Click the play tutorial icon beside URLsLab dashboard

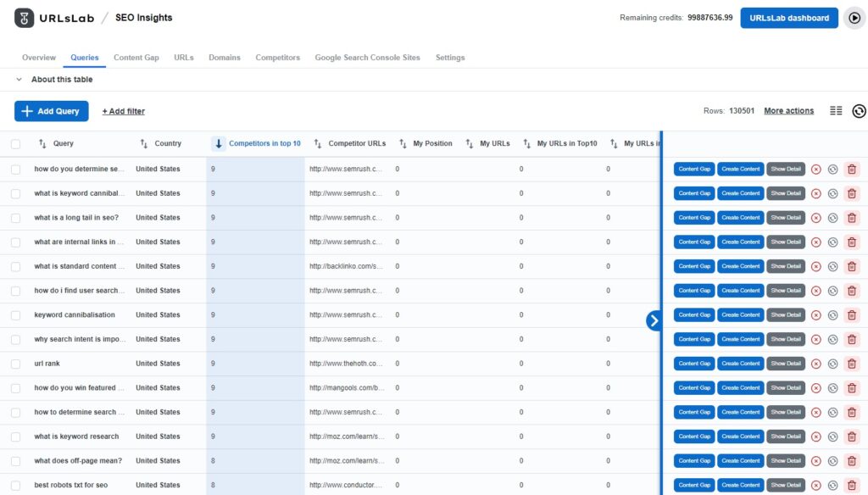[x=854, y=18]
